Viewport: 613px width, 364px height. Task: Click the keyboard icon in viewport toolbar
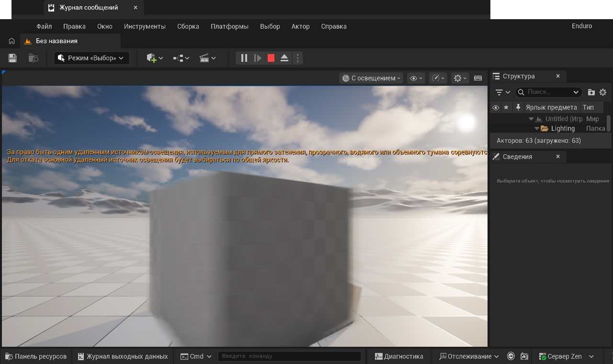(478, 78)
